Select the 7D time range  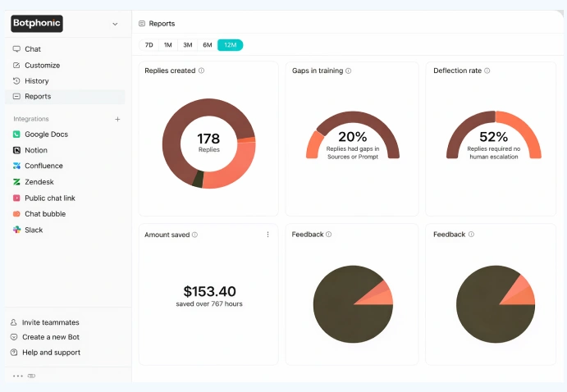pyautogui.click(x=149, y=45)
